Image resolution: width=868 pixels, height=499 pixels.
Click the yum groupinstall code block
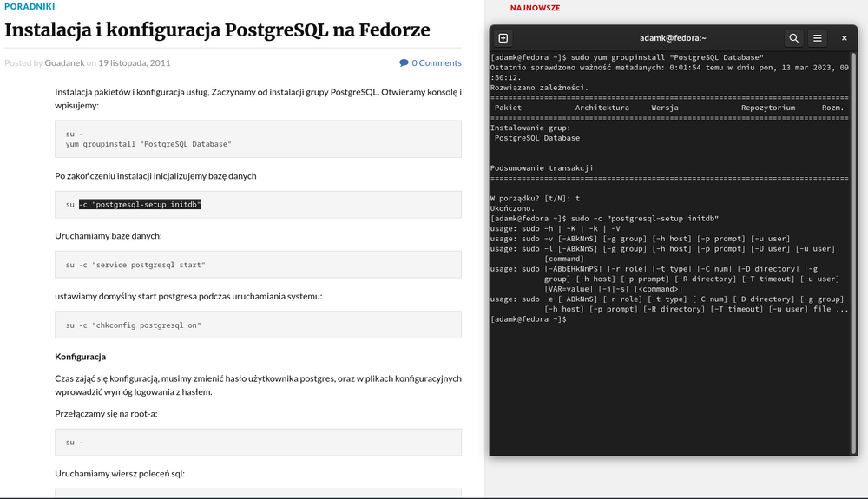(258, 139)
